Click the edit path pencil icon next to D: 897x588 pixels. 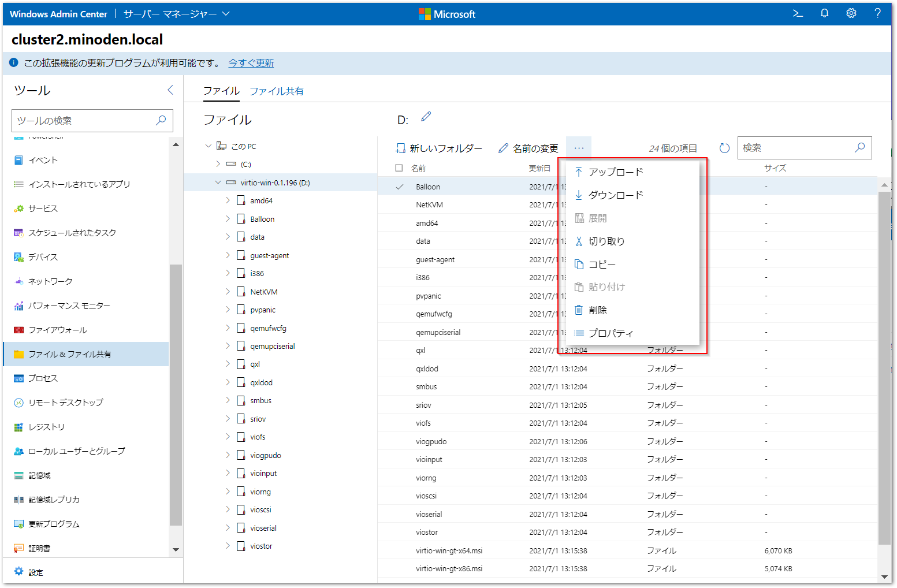(x=426, y=117)
